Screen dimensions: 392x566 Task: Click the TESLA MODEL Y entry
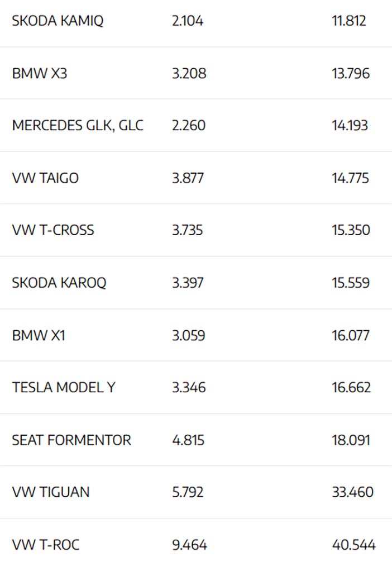coord(64,387)
